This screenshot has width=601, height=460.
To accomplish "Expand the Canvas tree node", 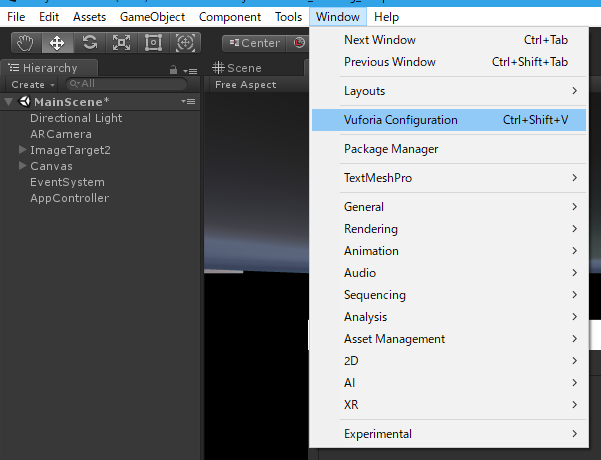I will coord(23,166).
